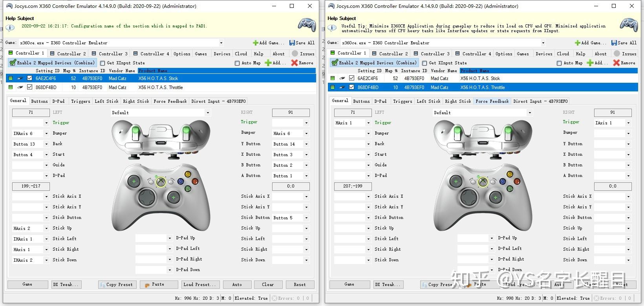Click Save All floppy icon in left window
The height and width of the screenshot is (306, 644).
click(x=292, y=43)
